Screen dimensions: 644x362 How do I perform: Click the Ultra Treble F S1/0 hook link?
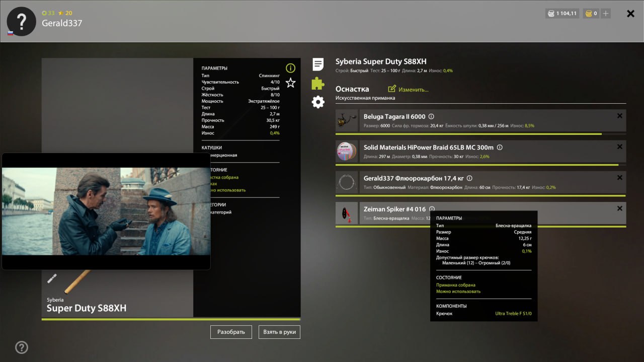coord(513,314)
